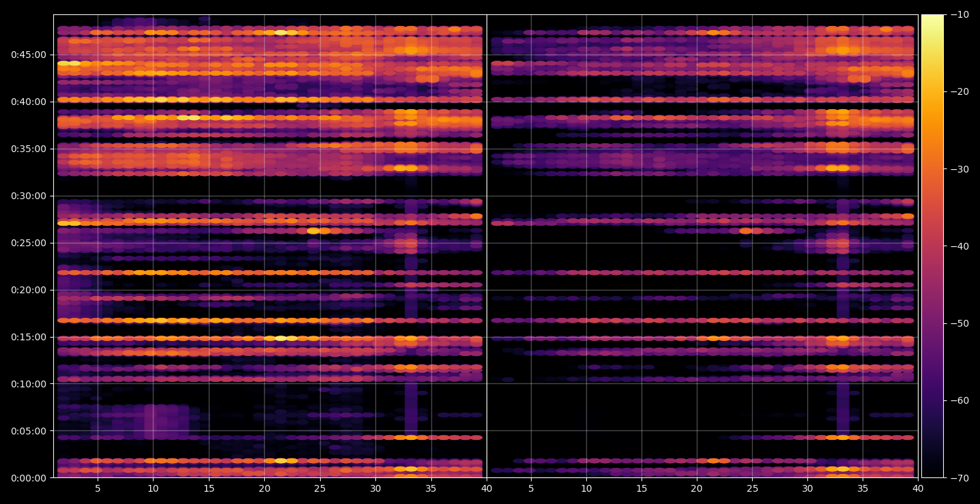Select the −40 colorbar value
Viewport: 980px width, 504px height.
click(x=959, y=246)
